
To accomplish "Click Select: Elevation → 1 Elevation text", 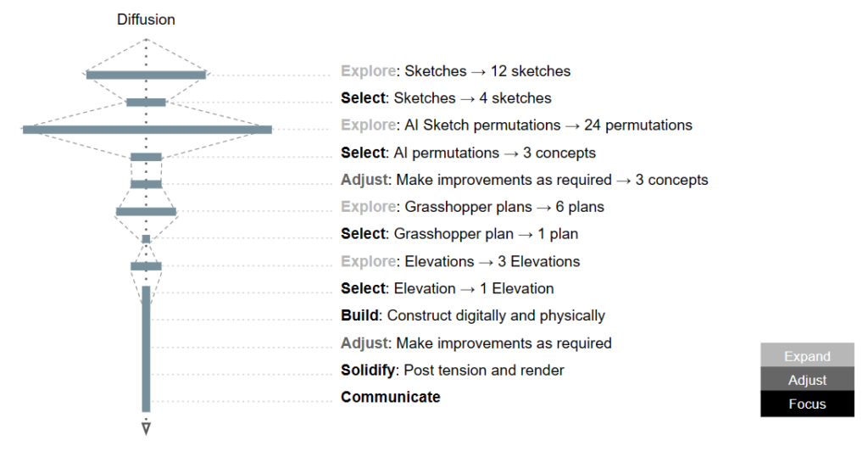I will coord(448,288).
